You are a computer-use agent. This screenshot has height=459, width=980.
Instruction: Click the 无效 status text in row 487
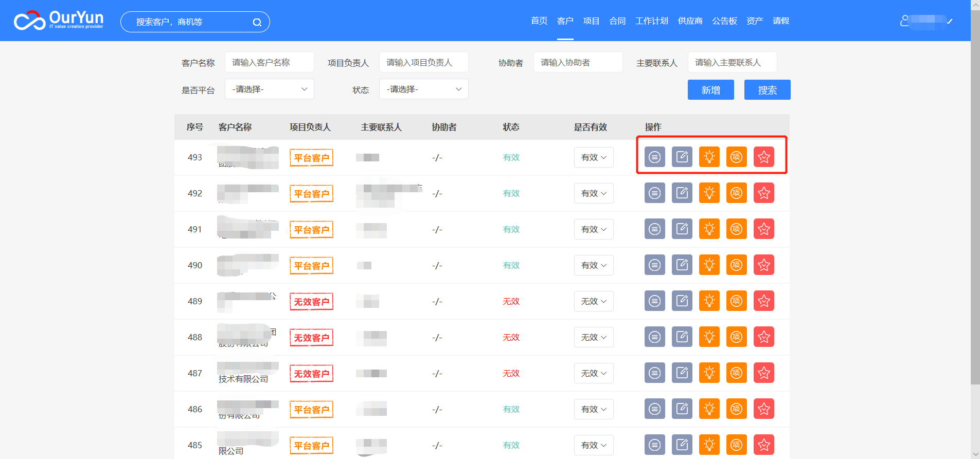pyautogui.click(x=511, y=373)
